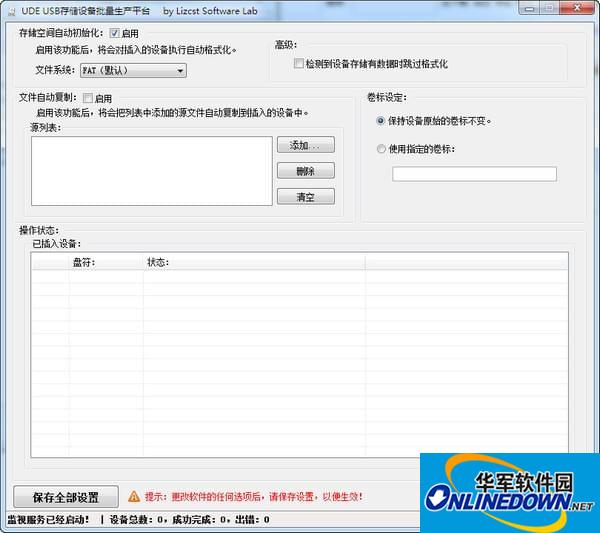Click the 高级 group label
This screenshot has height=533, width=600.
coord(285,45)
